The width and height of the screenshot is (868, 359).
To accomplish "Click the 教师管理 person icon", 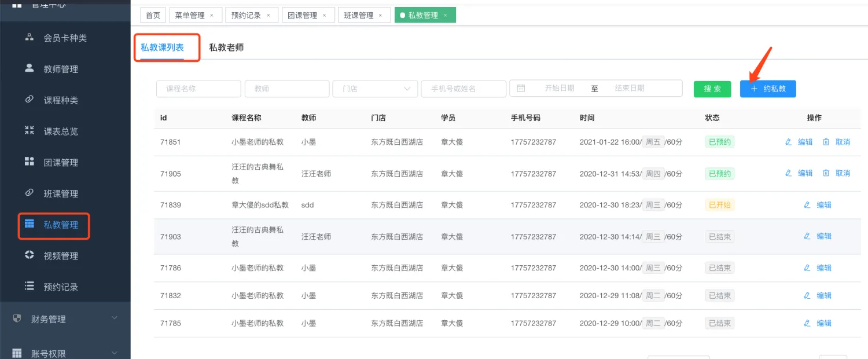I will [x=30, y=68].
